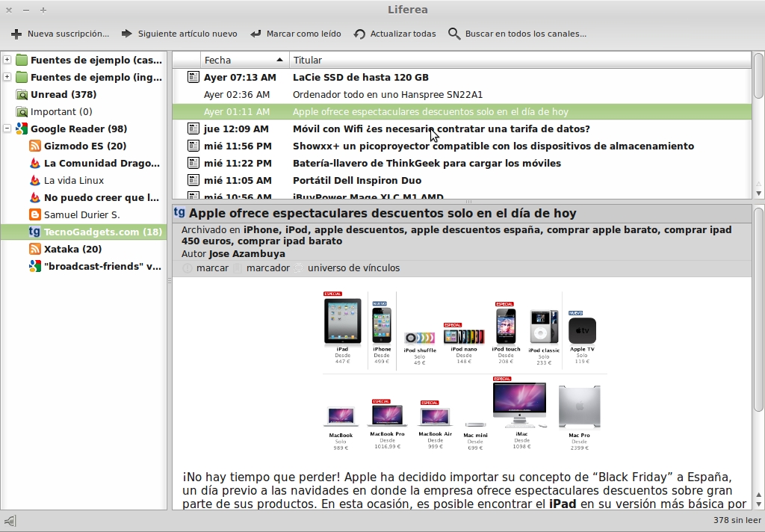The image size is (765, 532).
Task: Click universo de vínculos link
Action: [x=353, y=268]
